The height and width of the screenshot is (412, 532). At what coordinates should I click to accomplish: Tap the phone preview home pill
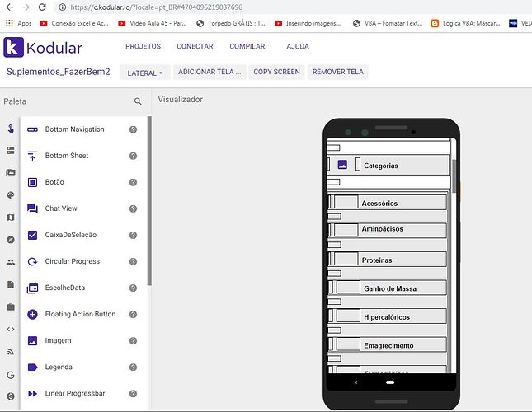click(390, 382)
